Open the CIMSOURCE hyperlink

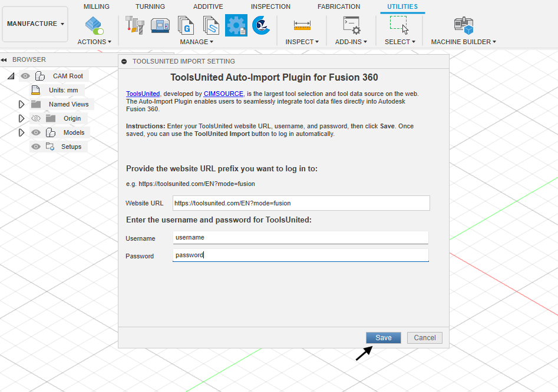point(223,94)
